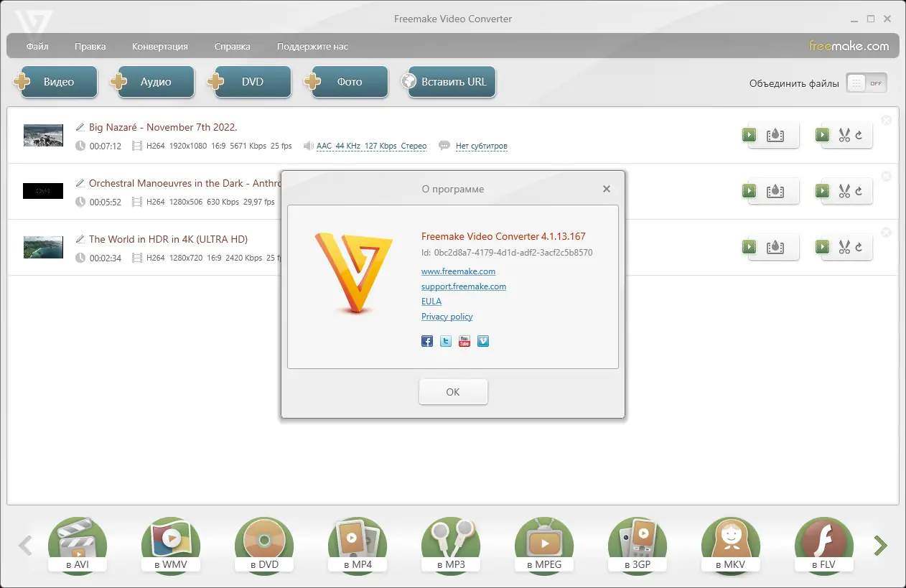Open the EULA link

[x=431, y=302]
